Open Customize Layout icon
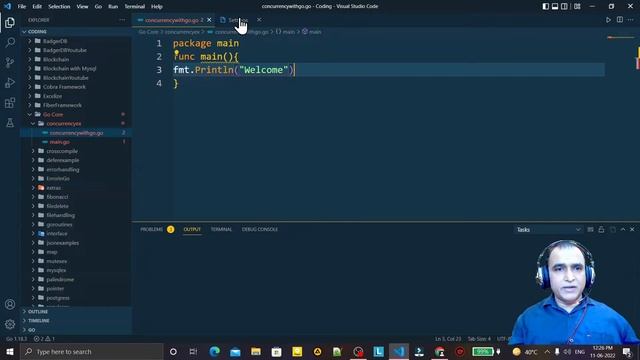 (577, 6)
